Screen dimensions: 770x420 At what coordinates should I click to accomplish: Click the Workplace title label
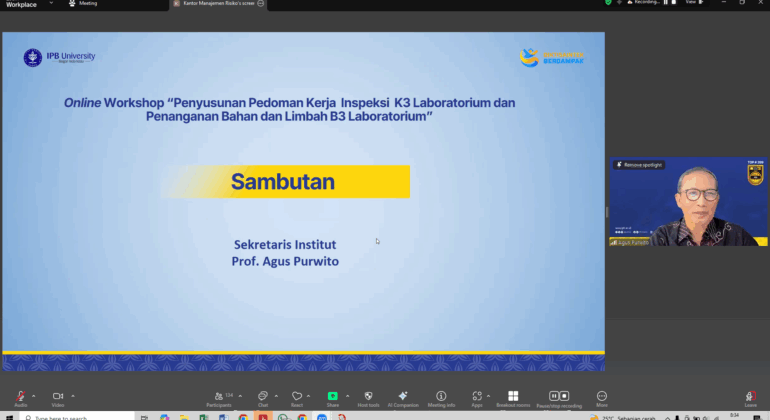click(x=21, y=4)
